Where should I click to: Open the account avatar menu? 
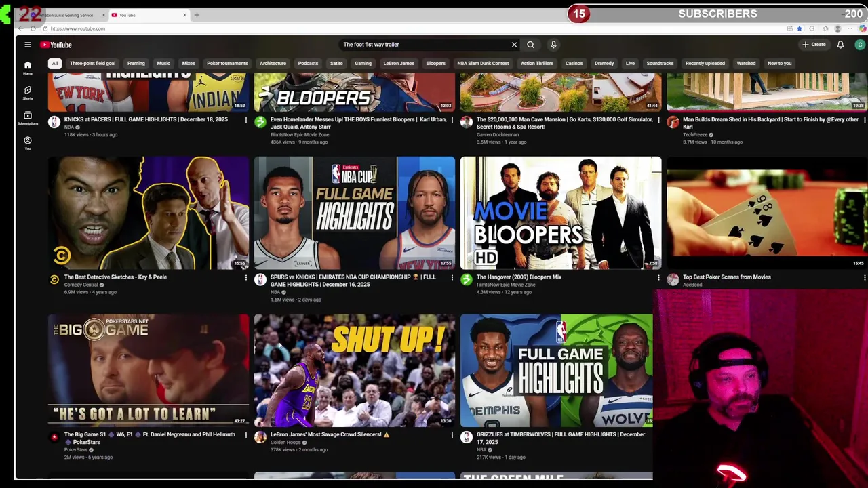860,45
